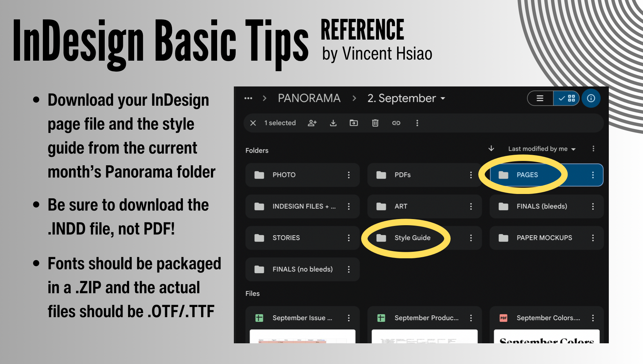Open the PHOTO folder
This screenshot has width=643, height=364.
(x=303, y=175)
